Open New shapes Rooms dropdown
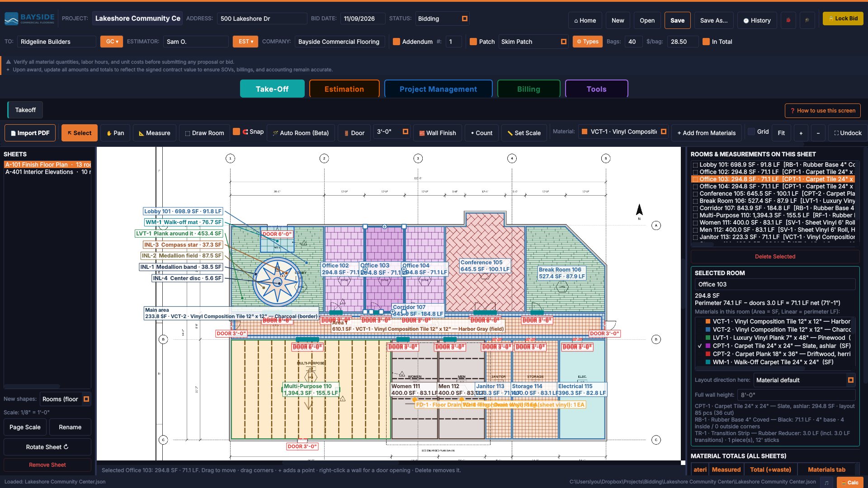The image size is (868, 488). [65, 399]
